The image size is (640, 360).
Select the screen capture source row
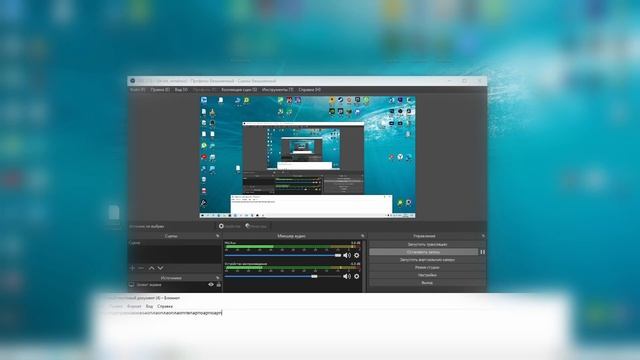point(175,285)
